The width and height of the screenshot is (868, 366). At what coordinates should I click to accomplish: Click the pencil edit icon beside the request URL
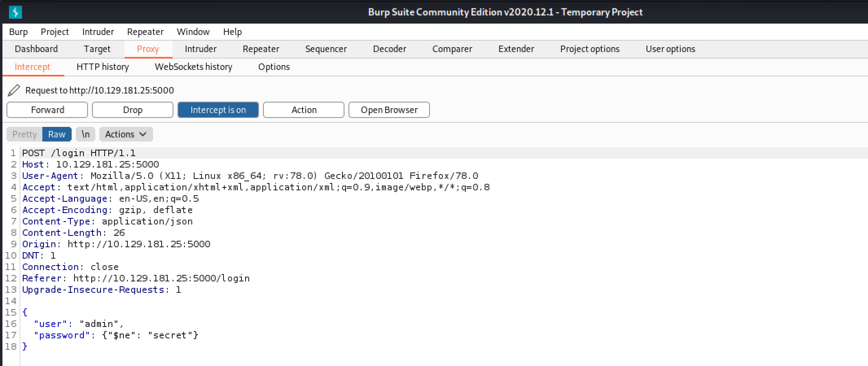click(13, 90)
